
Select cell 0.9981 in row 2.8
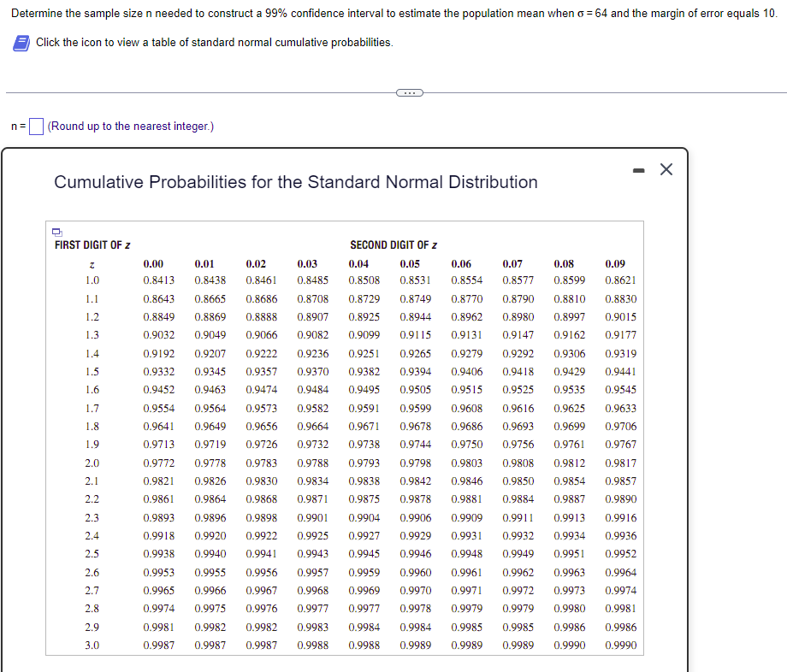(621, 609)
